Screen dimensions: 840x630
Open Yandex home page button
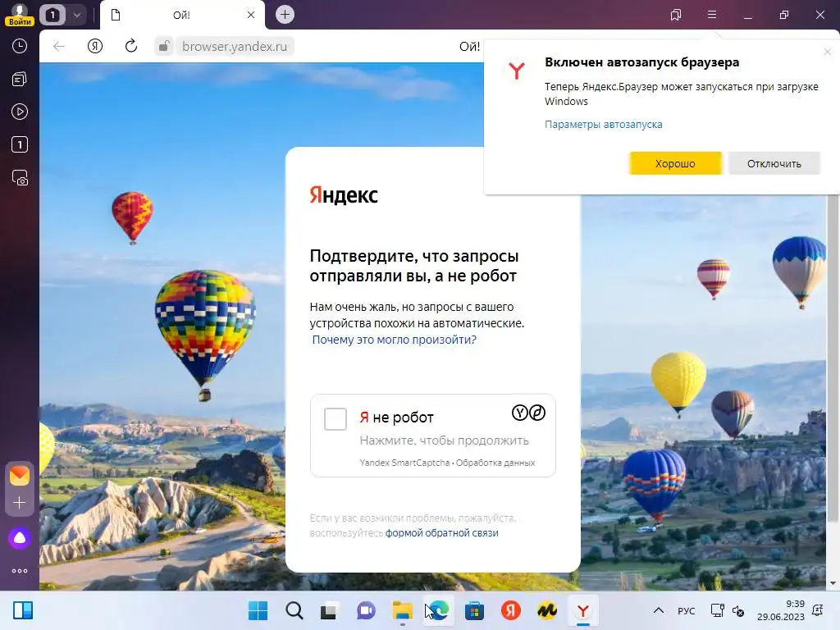pyautogui.click(x=95, y=47)
